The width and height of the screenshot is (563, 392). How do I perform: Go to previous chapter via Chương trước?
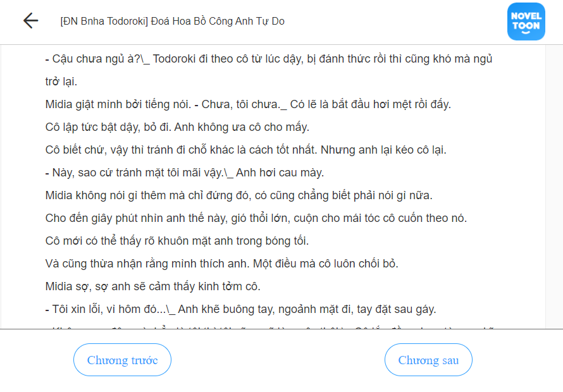(x=123, y=360)
